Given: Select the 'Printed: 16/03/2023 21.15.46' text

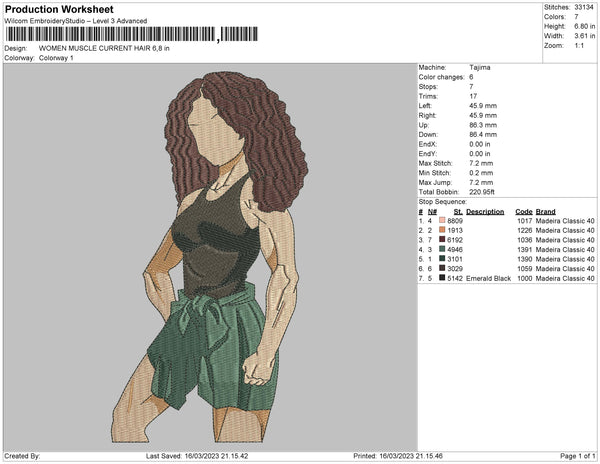Looking at the screenshot, I should 398,456.
